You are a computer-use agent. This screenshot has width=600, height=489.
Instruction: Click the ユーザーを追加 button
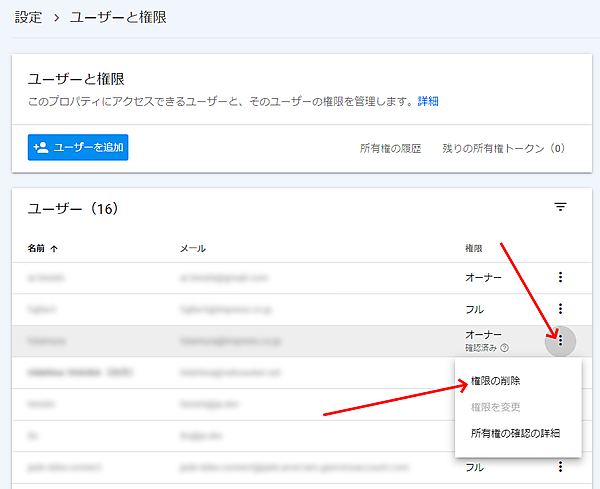click(77, 147)
